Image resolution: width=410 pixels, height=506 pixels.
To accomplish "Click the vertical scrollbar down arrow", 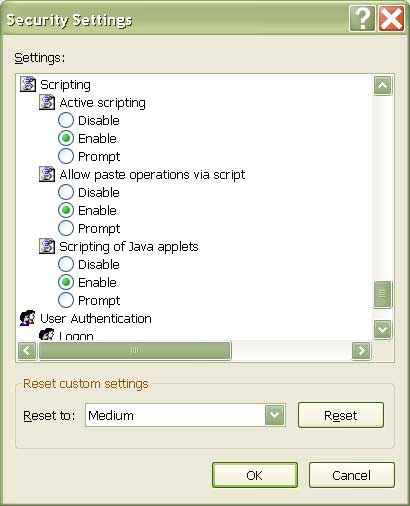I will click(383, 330).
